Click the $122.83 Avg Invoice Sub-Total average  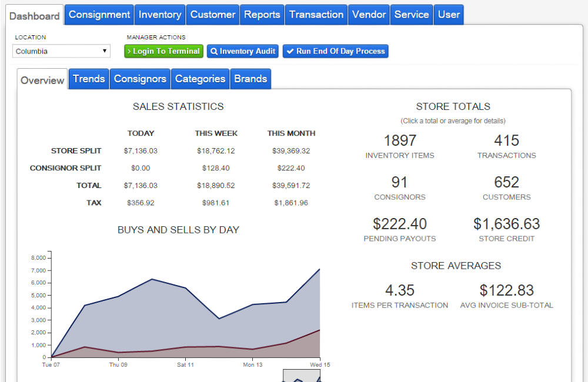(507, 290)
